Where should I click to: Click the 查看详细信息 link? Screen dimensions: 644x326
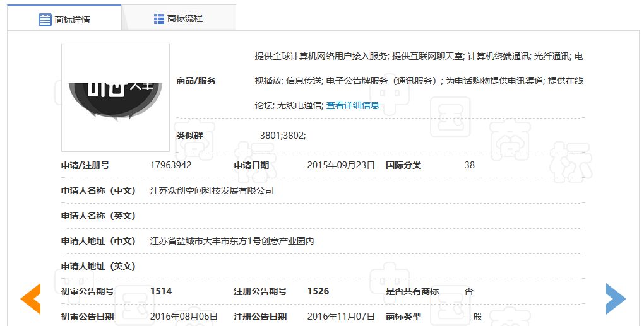click(353, 105)
